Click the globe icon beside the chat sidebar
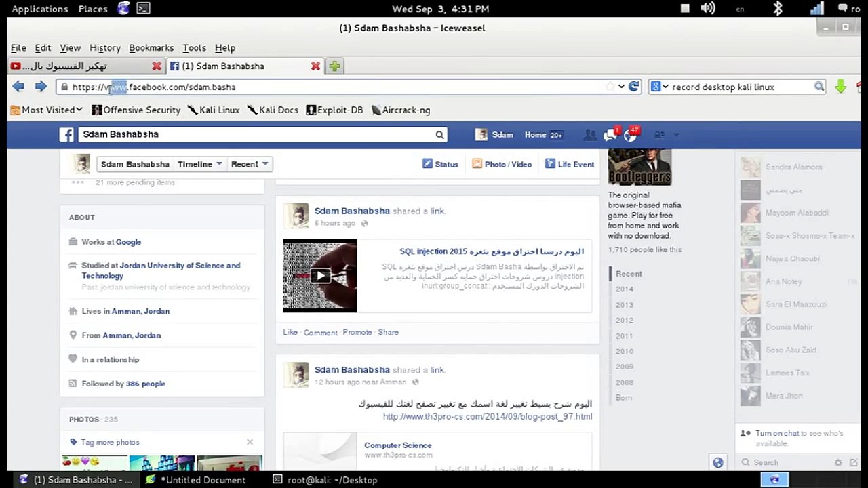Screen dimensions: 868x488 [717, 463]
